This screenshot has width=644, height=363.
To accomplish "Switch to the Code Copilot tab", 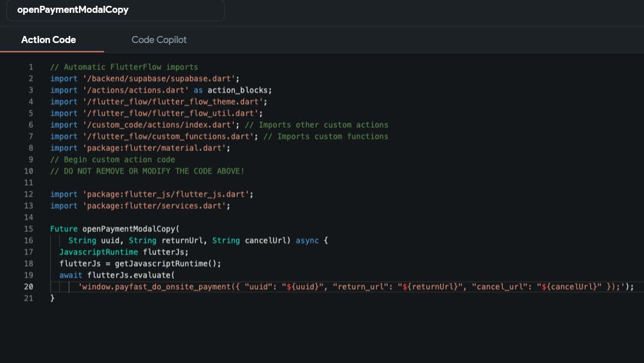I will pyautogui.click(x=159, y=40).
